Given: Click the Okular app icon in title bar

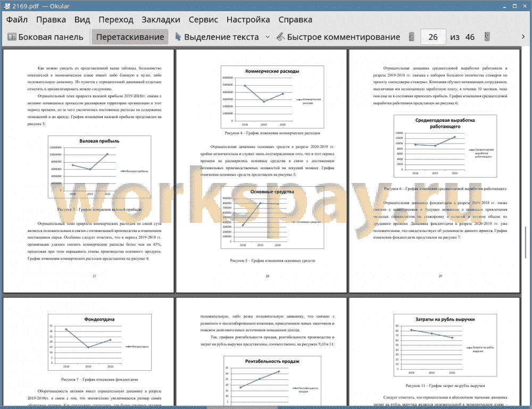Looking at the screenshot, I should 6,6.
